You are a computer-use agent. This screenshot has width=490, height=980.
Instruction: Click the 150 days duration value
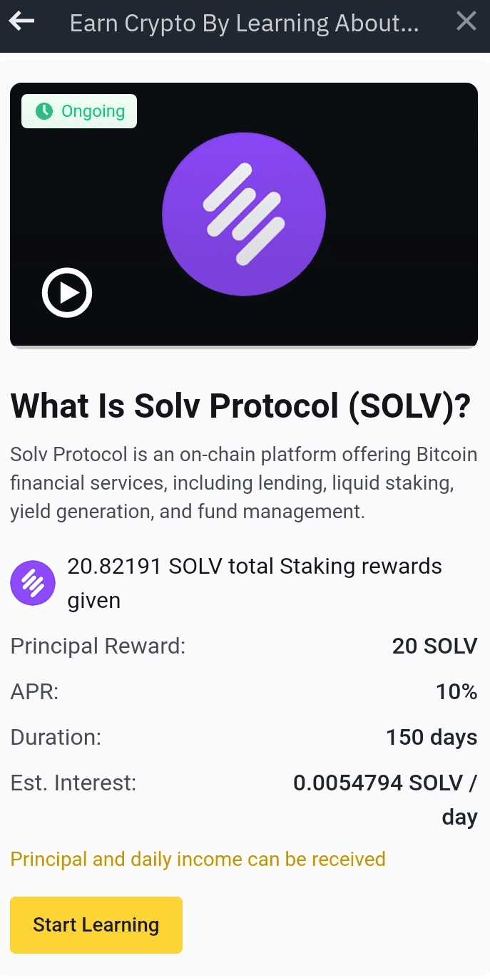432,737
